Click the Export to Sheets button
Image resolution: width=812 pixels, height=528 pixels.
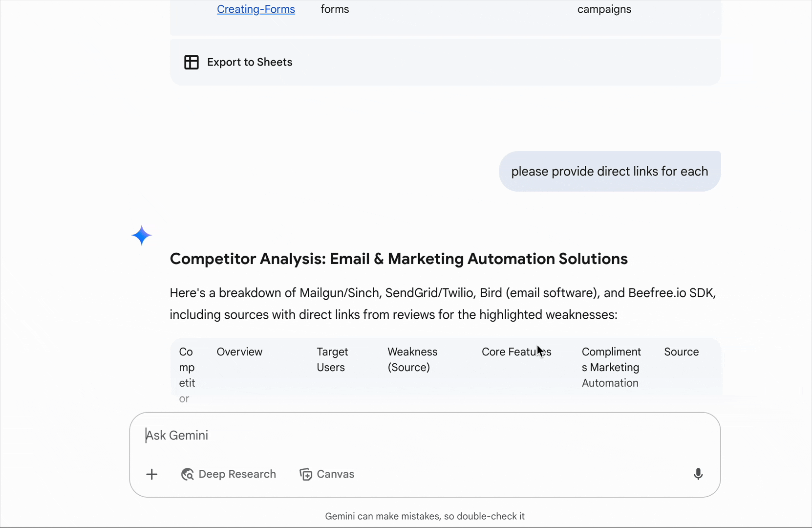238,62
